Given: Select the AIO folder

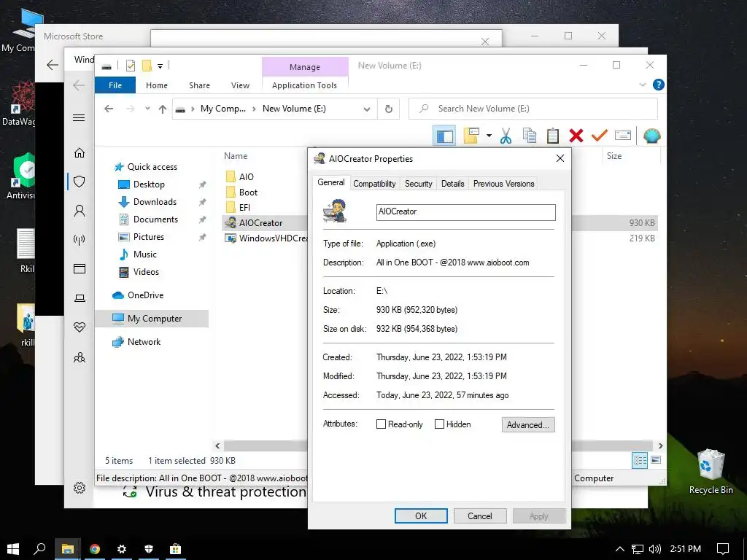Looking at the screenshot, I should pyautogui.click(x=246, y=176).
